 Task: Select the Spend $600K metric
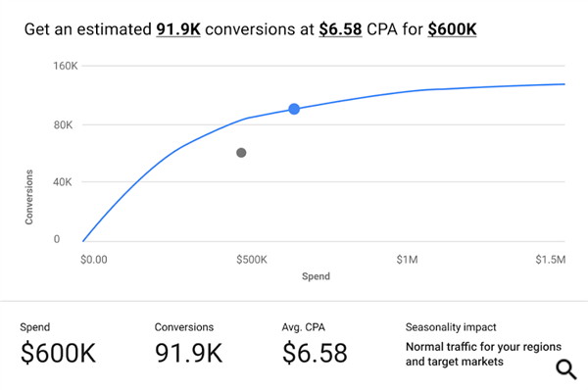pyautogui.click(x=58, y=344)
